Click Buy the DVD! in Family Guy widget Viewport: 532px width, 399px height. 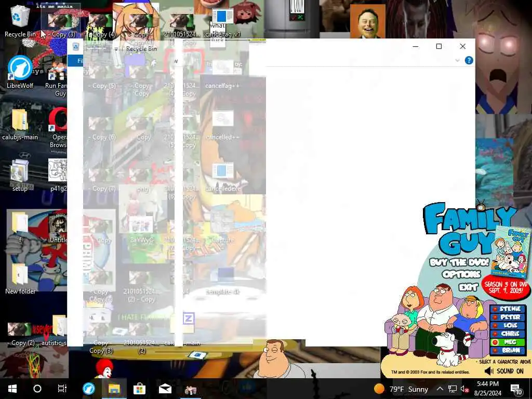click(459, 262)
